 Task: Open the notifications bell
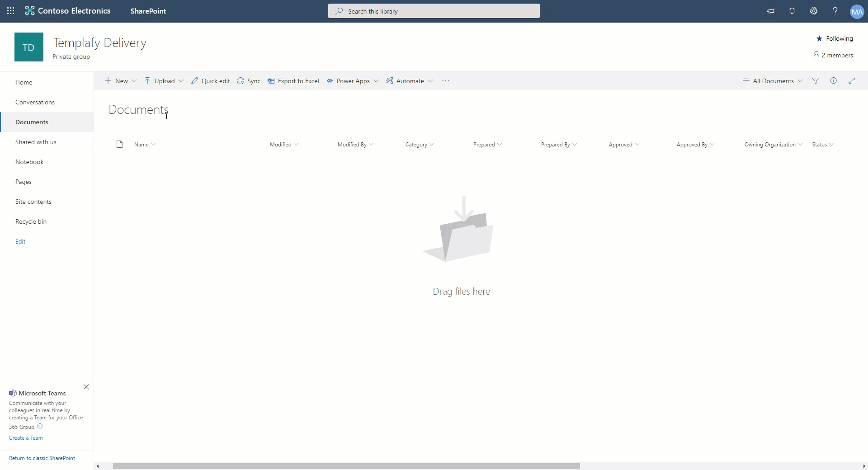pyautogui.click(x=792, y=11)
